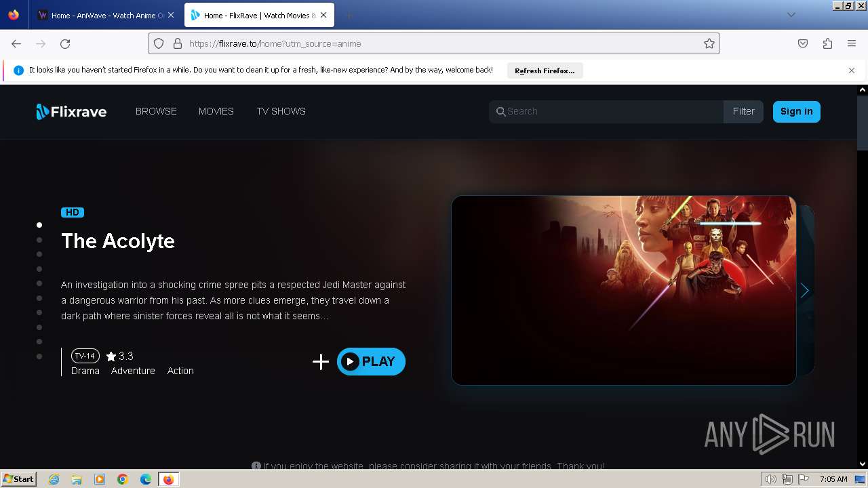Open the Flixrave logo home link
868x488 pixels.
[x=71, y=112]
